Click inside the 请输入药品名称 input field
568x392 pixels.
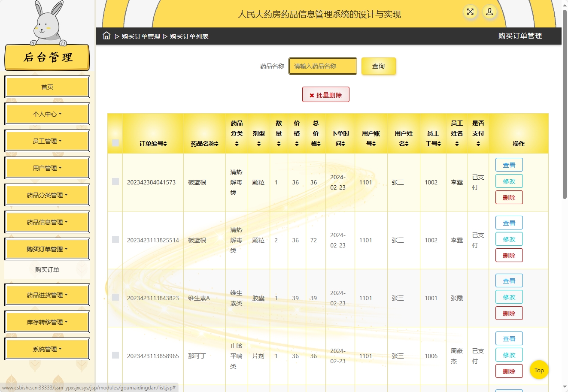322,66
